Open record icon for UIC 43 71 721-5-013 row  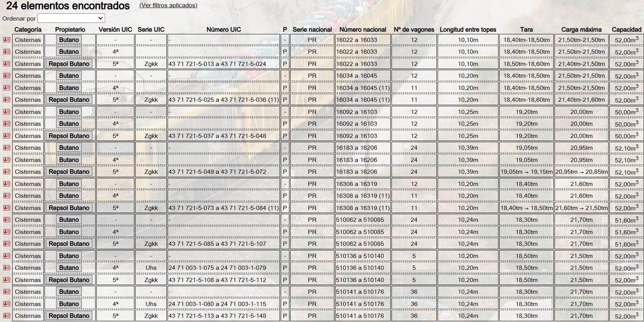click(7, 64)
